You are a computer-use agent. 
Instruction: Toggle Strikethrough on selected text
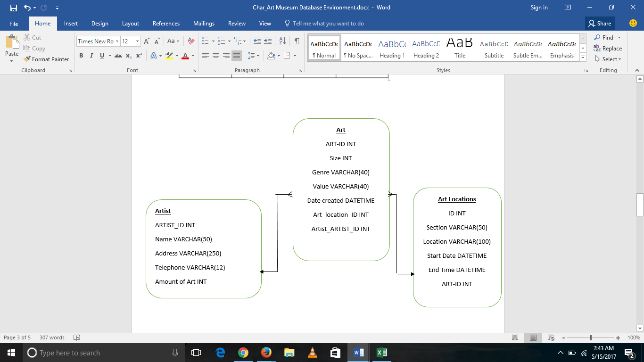tap(118, 56)
